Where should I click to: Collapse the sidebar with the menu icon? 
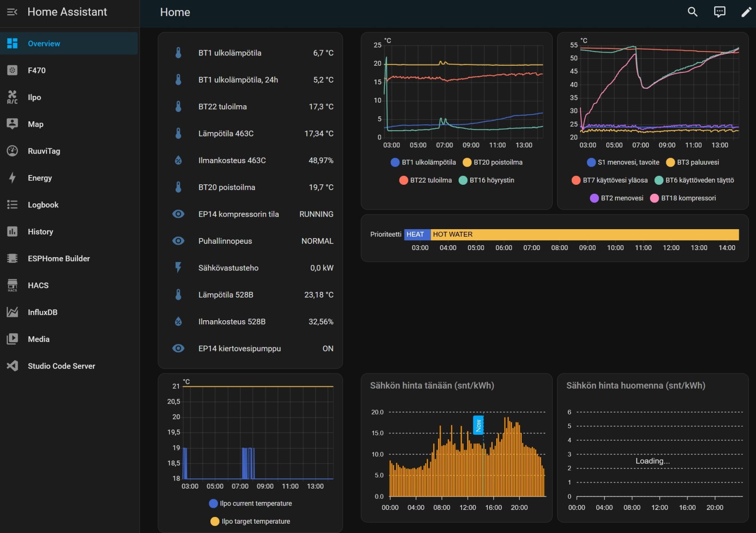(x=12, y=12)
